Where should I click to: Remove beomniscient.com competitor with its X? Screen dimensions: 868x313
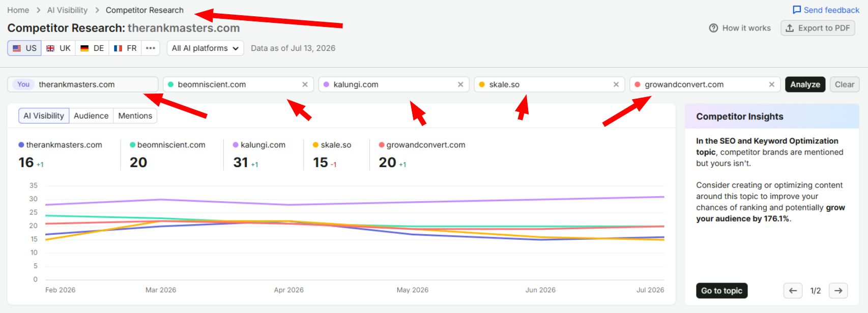pyautogui.click(x=305, y=84)
